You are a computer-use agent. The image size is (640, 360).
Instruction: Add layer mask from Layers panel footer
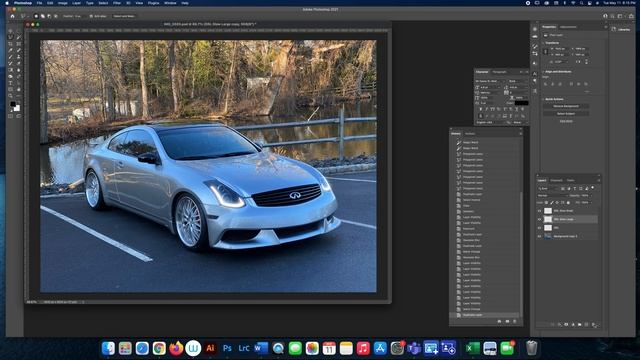coord(566,324)
